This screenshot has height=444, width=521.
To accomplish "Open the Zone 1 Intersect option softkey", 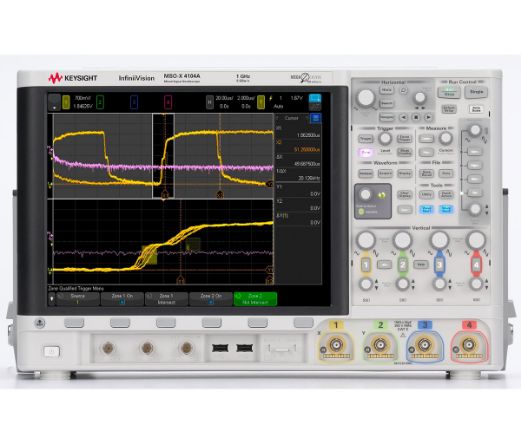I will (166, 299).
